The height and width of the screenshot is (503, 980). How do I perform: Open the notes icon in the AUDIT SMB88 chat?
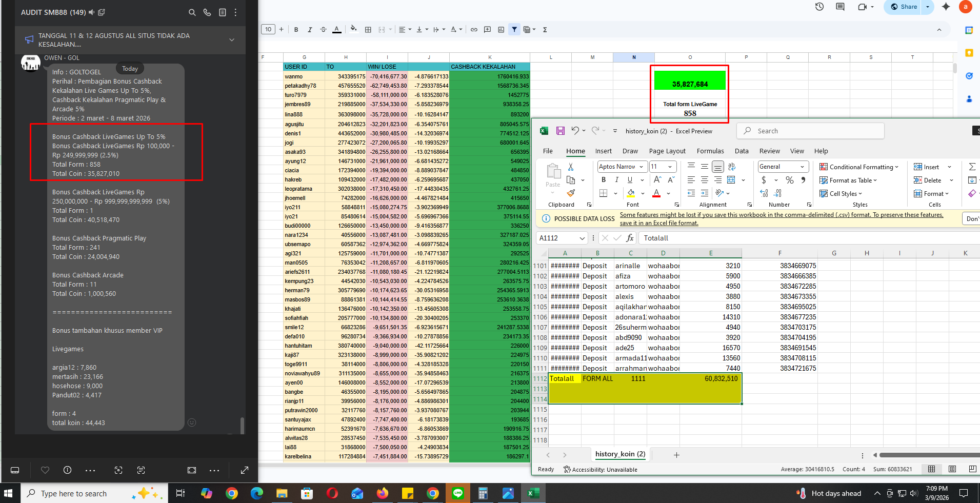coord(223,12)
